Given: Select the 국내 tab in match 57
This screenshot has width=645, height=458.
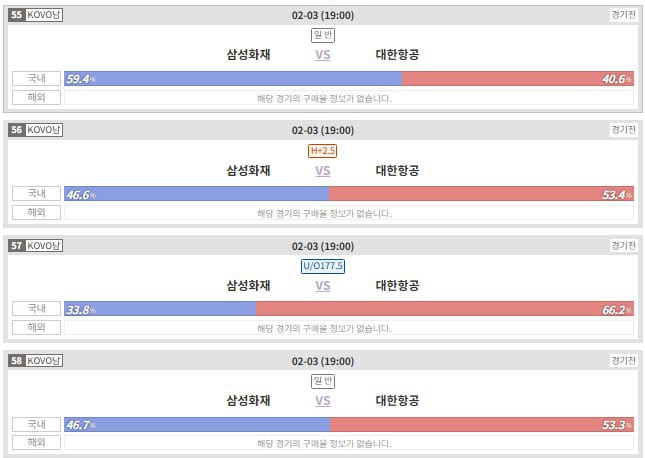Looking at the screenshot, I should click(x=36, y=309).
